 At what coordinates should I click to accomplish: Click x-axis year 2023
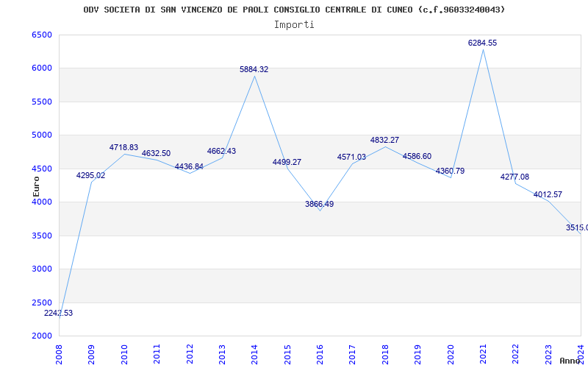[x=548, y=354]
